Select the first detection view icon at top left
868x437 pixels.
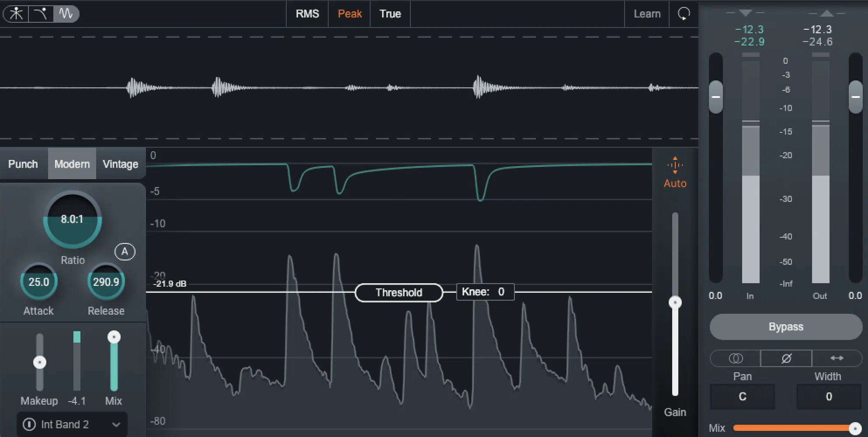(17, 14)
